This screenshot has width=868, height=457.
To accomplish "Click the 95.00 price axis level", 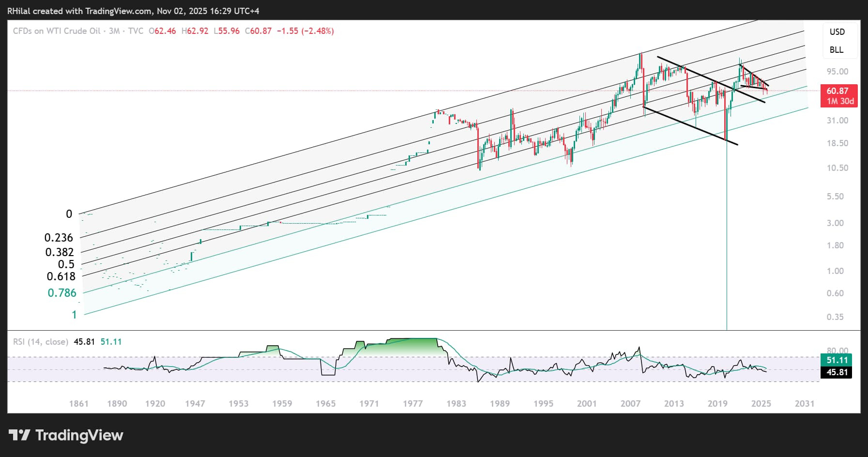I will [837, 72].
